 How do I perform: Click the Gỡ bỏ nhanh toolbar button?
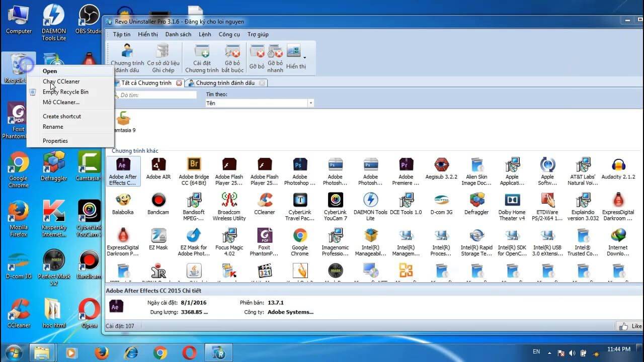pos(275,58)
